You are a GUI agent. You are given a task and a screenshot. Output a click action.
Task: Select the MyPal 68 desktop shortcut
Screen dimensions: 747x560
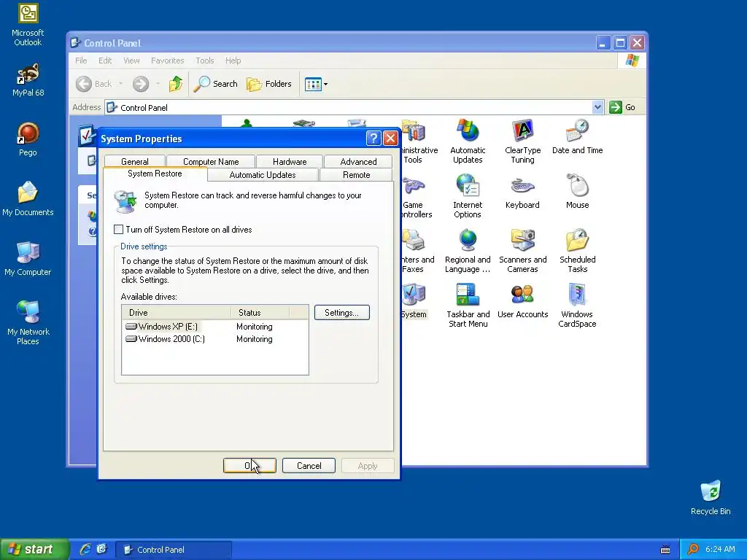(x=28, y=80)
